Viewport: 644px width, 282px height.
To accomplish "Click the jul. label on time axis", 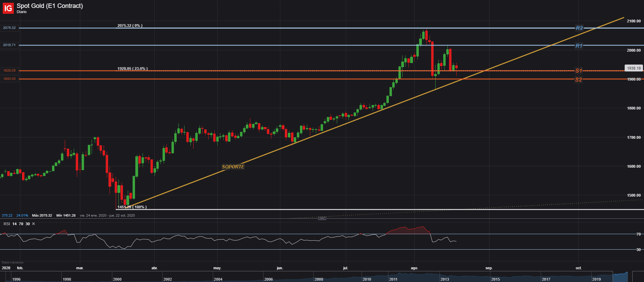I will point(345,268).
